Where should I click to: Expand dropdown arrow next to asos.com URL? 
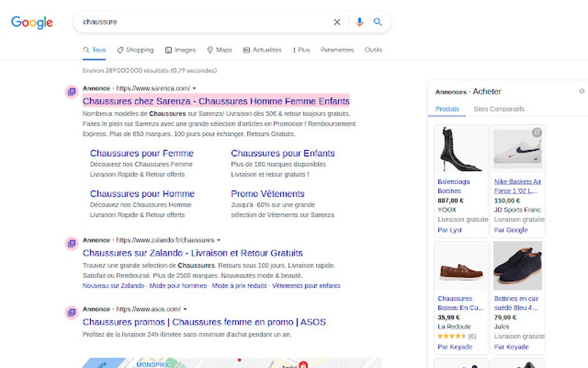(x=185, y=309)
